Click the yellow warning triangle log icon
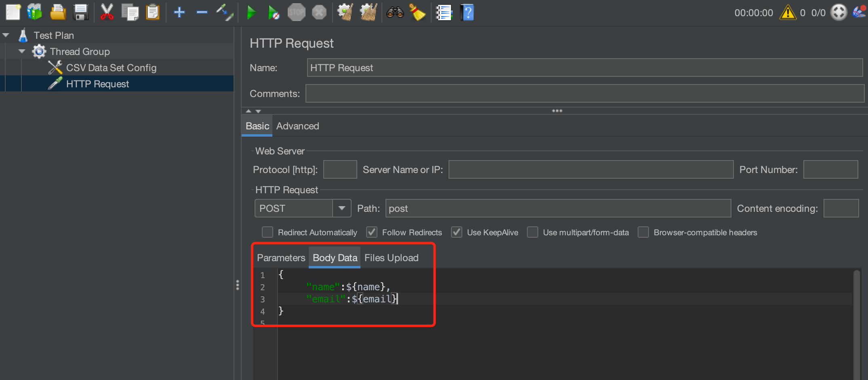The image size is (868, 380). tap(788, 13)
